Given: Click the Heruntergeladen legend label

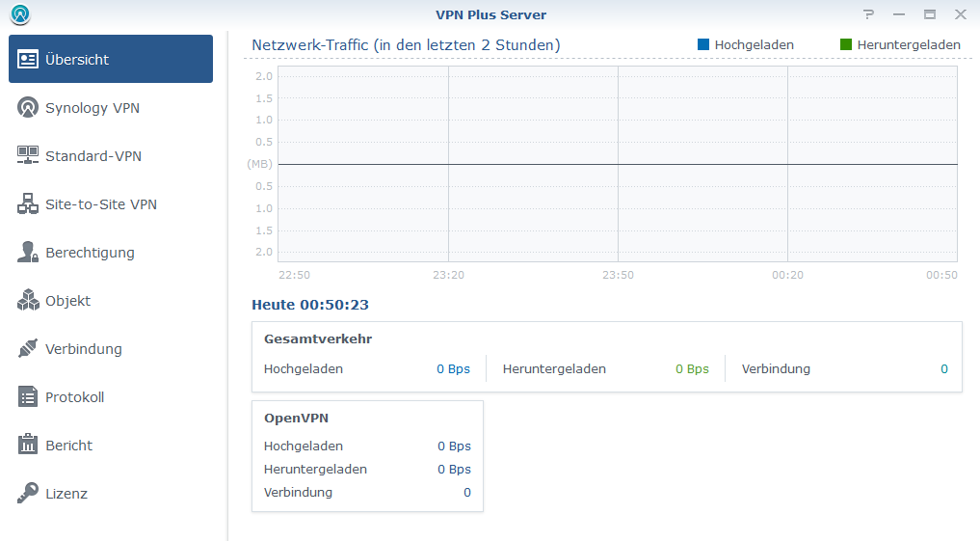Looking at the screenshot, I should coord(909,45).
